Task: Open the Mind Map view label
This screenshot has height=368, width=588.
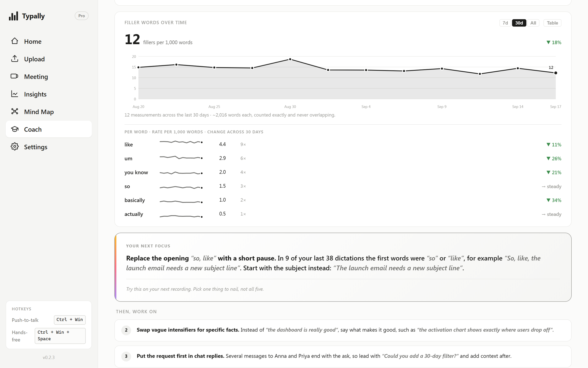Action: click(39, 112)
